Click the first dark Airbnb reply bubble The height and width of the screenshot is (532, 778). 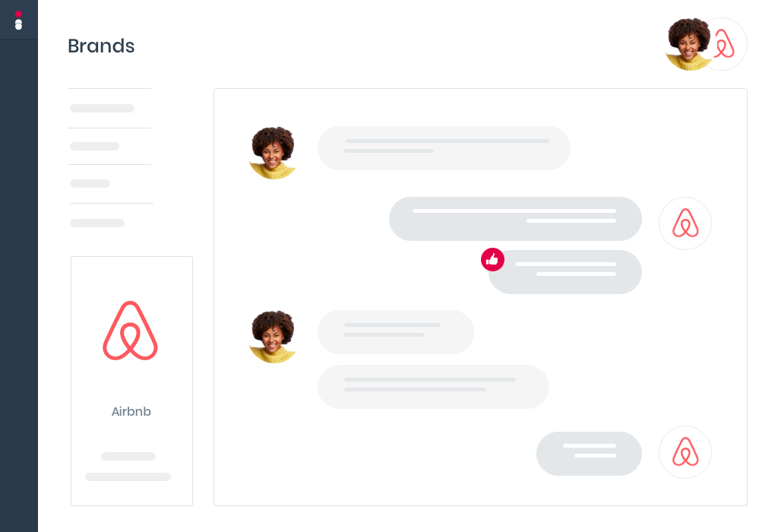(x=516, y=219)
